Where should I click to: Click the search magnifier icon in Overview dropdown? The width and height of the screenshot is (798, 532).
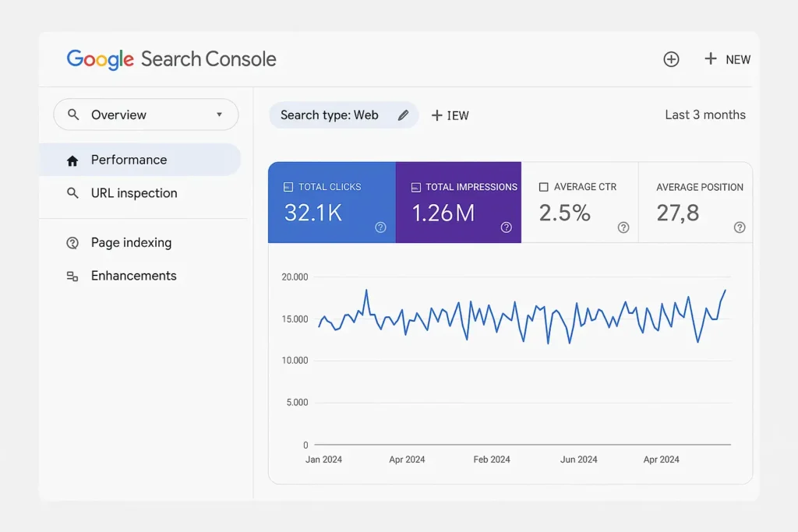[x=72, y=115]
